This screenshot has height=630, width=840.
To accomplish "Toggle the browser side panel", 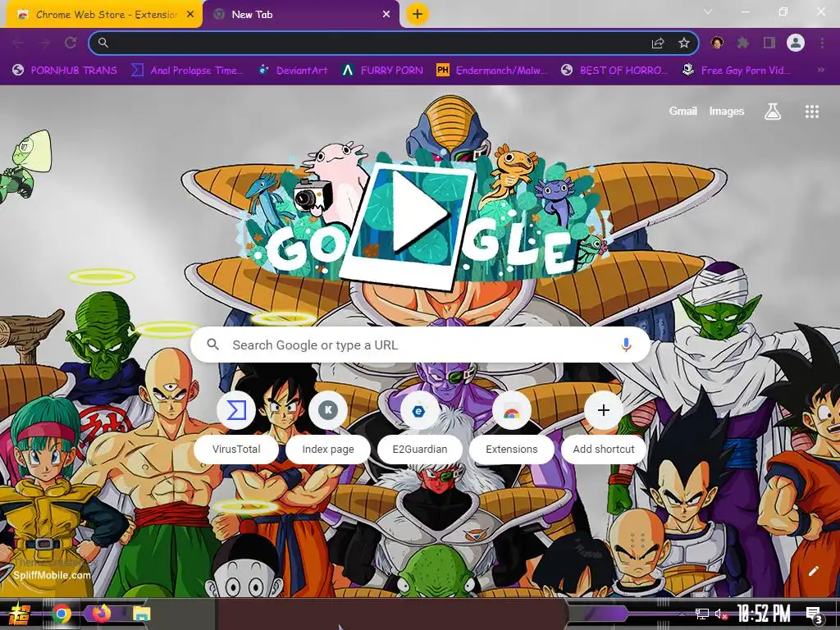I will tap(769, 43).
